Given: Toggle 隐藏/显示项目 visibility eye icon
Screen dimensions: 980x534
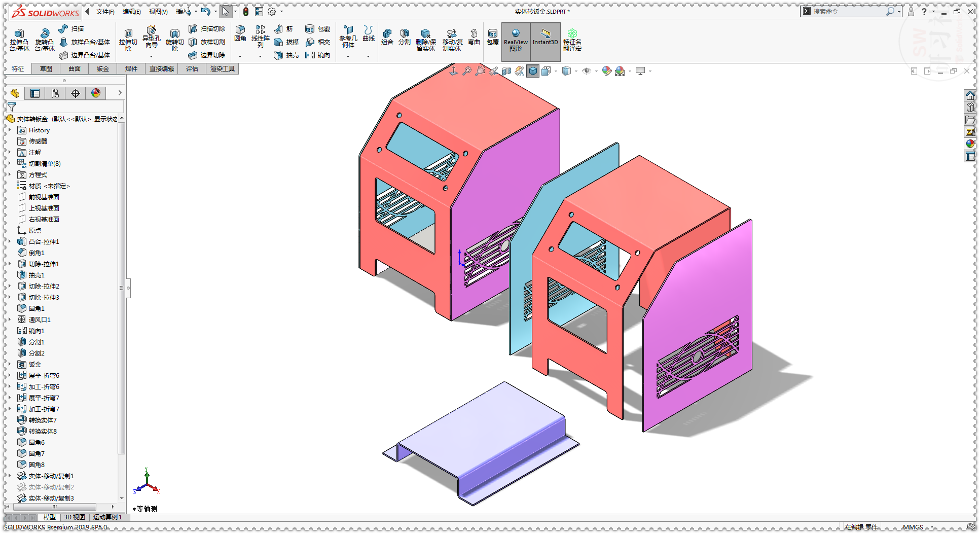Looking at the screenshot, I should (x=587, y=71).
